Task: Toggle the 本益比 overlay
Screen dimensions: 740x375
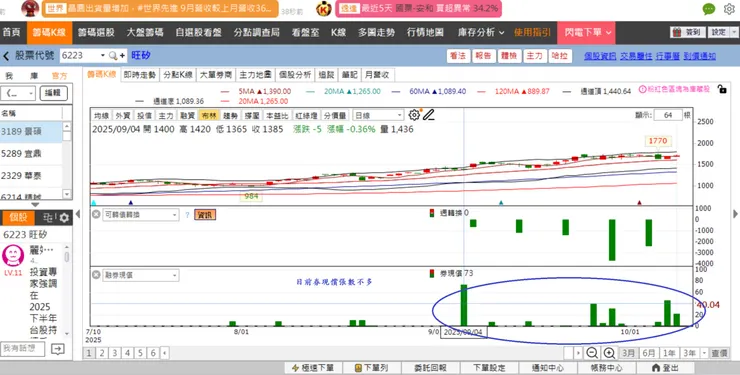Action: 277,116
